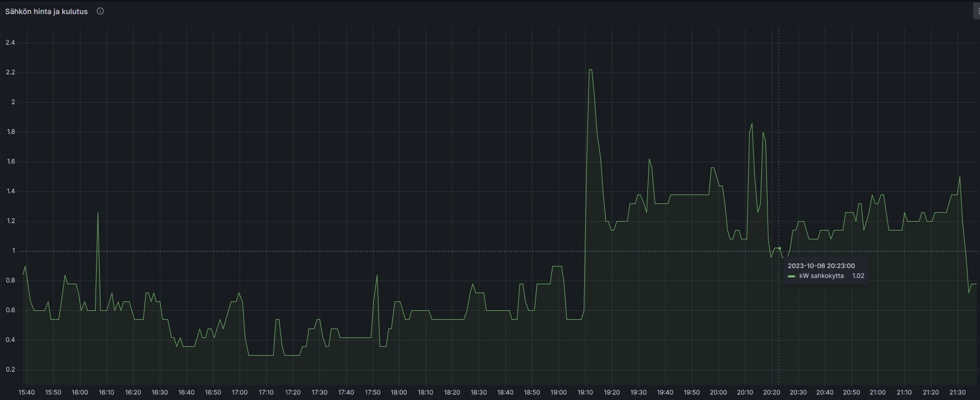Click the sharp spike just before 16:10
Image resolution: width=980 pixels, height=400 pixels.
(x=98, y=213)
